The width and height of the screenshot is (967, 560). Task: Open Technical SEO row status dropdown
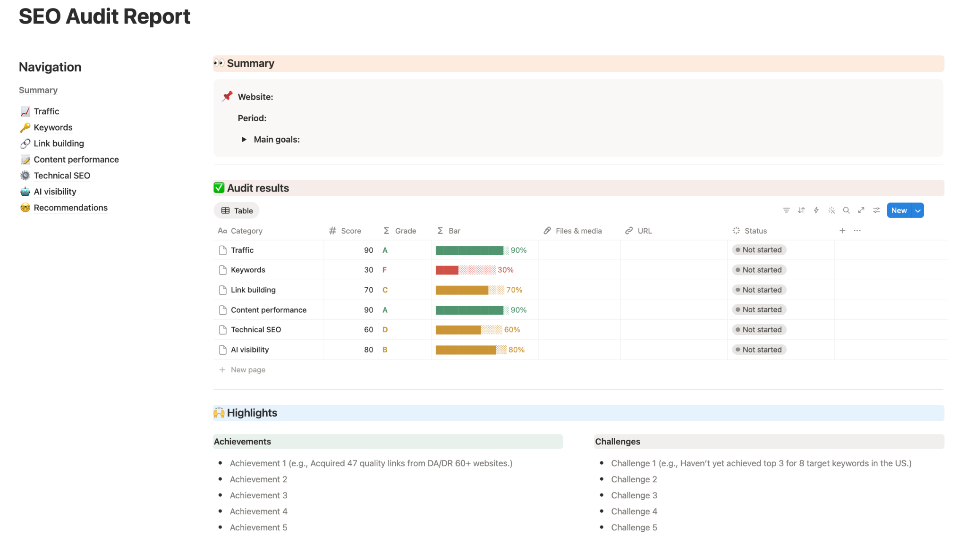759,329
